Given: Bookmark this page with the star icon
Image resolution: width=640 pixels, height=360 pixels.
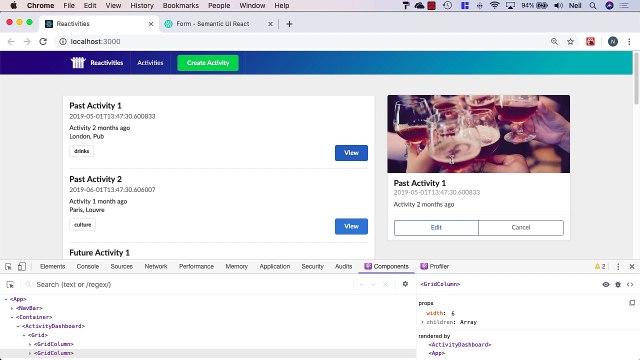Looking at the screenshot, I should coord(570,42).
